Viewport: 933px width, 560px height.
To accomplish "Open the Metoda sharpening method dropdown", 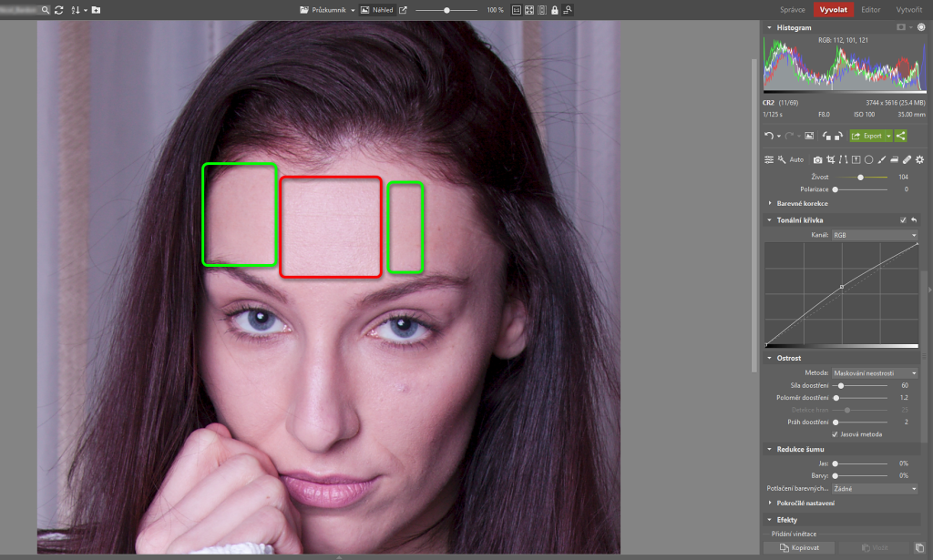I will click(x=874, y=372).
